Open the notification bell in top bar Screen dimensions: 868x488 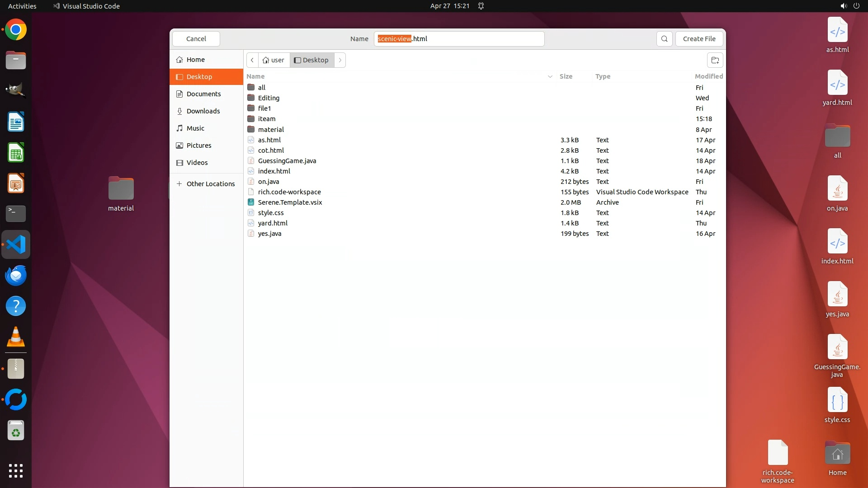(481, 6)
